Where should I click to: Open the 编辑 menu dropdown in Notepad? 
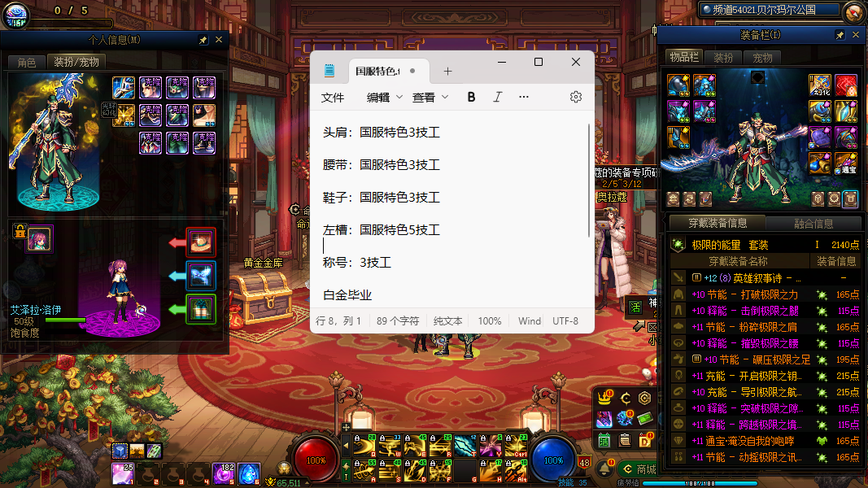click(385, 97)
